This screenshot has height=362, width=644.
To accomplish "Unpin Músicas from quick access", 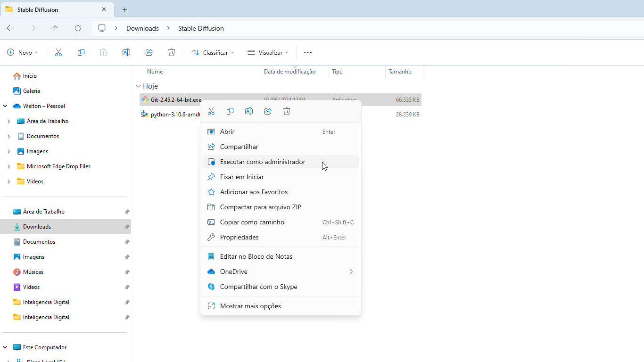I will (x=127, y=272).
